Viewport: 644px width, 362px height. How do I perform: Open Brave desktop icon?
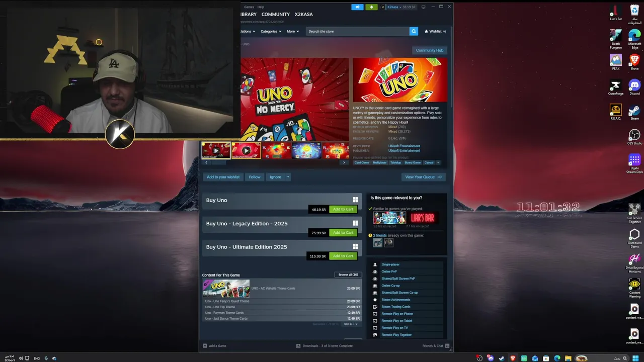[x=634, y=62]
